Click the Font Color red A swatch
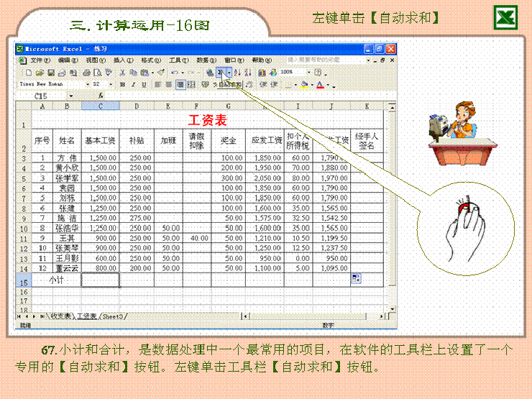 click(x=321, y=85)
